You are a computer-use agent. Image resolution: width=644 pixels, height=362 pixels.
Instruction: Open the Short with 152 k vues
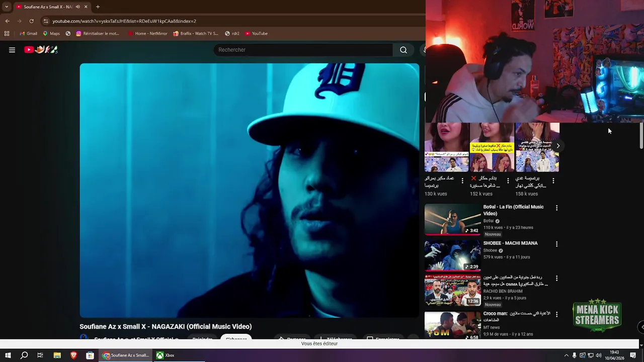(492, 148)
